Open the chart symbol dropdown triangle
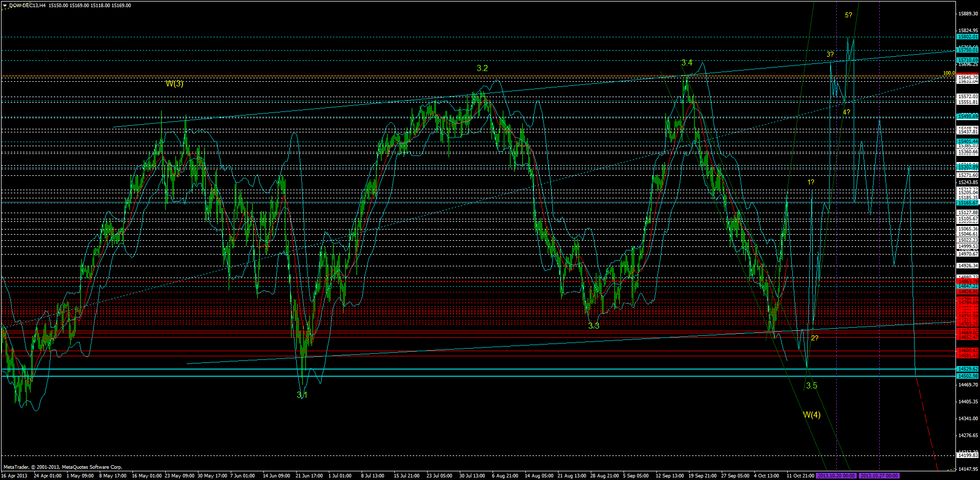 tap(4, 5)
